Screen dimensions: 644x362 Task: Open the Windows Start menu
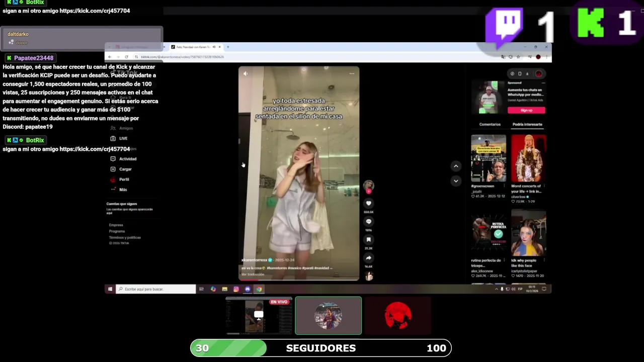[x=110, y=289]
